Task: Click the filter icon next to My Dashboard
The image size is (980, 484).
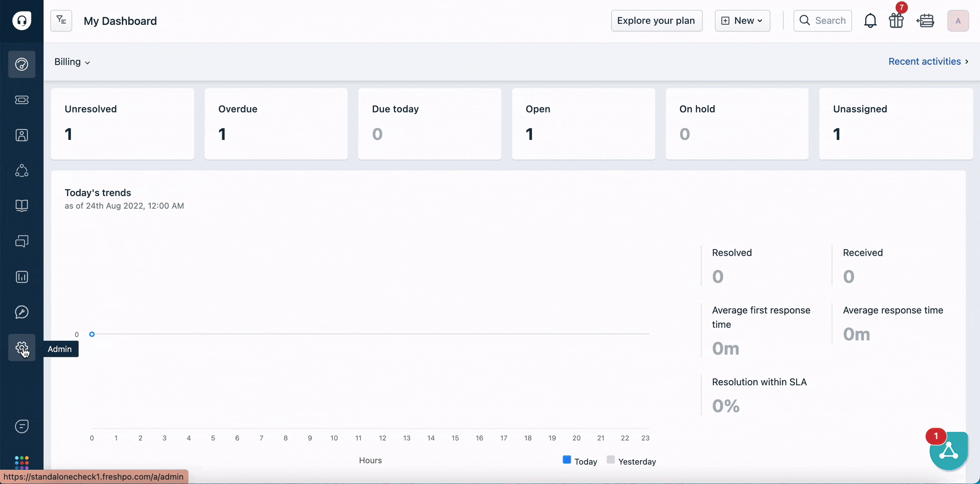Action: coord(61,21)
